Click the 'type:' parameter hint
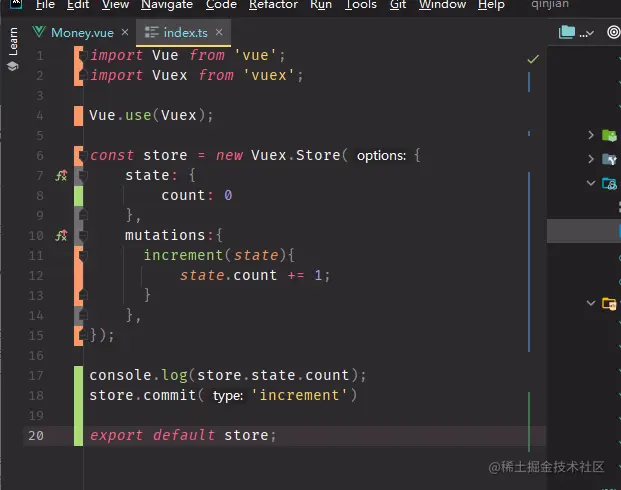 click(x=228, y=395)
